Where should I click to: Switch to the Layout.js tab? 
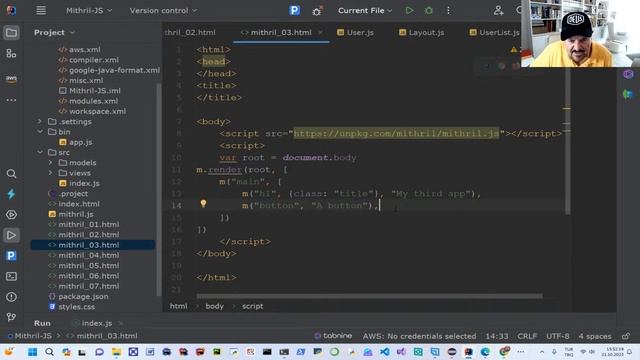(422, 33)
